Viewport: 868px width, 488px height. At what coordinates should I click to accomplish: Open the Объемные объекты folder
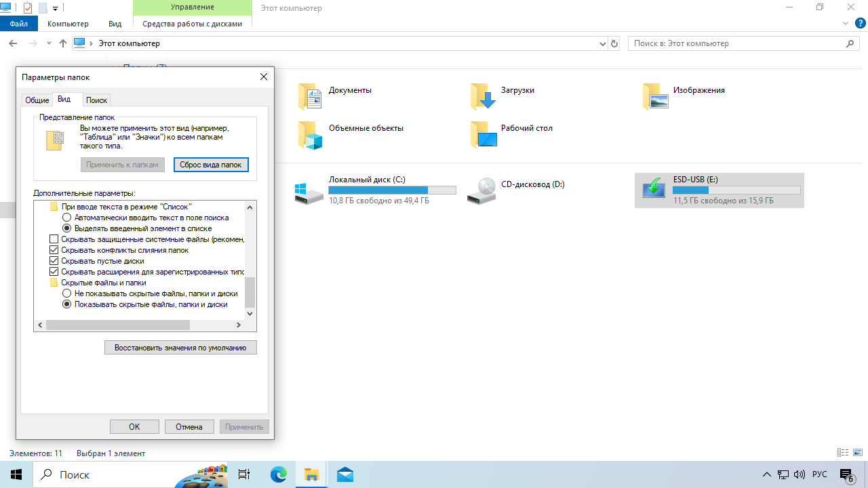click(x=310, y=135)
